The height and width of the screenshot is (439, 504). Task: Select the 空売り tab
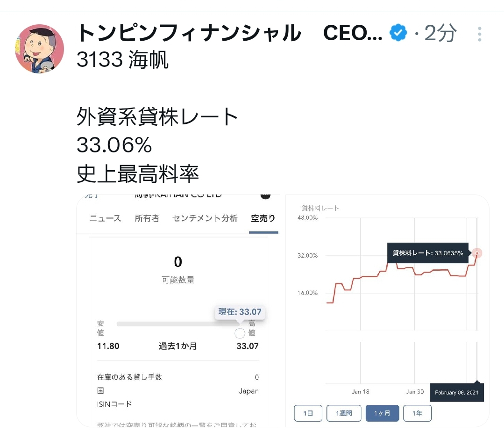[263, 218]
